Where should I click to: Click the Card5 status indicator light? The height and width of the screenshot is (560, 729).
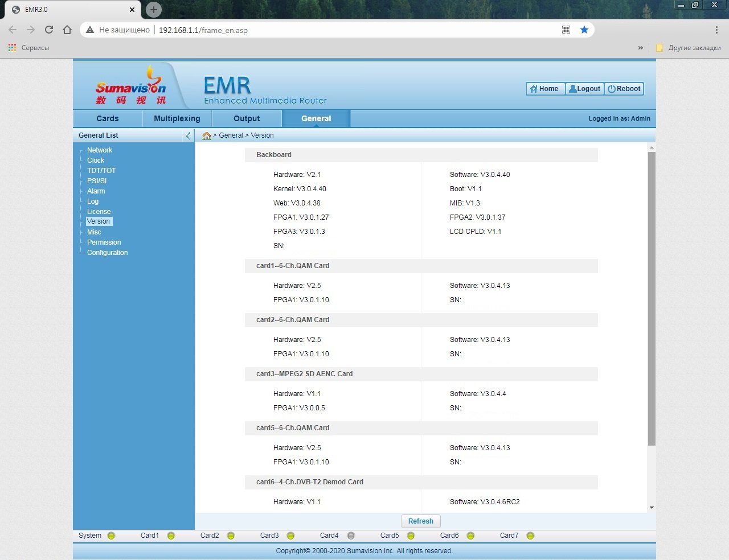(x=411, y=536)
